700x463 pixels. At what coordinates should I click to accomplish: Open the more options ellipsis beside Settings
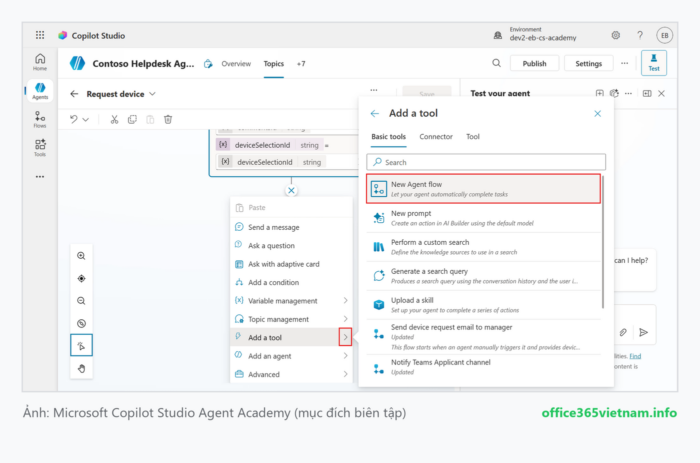coord(624,63)
